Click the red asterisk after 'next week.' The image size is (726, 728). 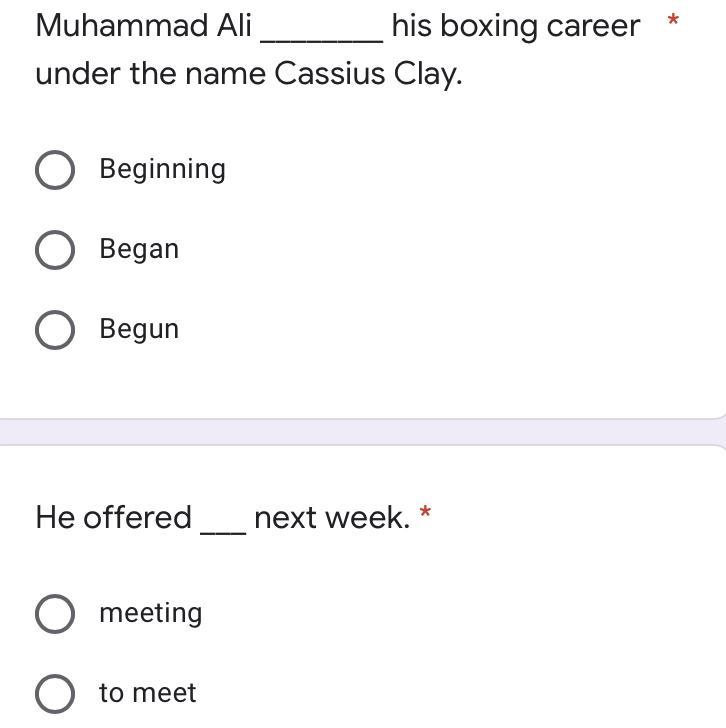(x=426, y=514)
